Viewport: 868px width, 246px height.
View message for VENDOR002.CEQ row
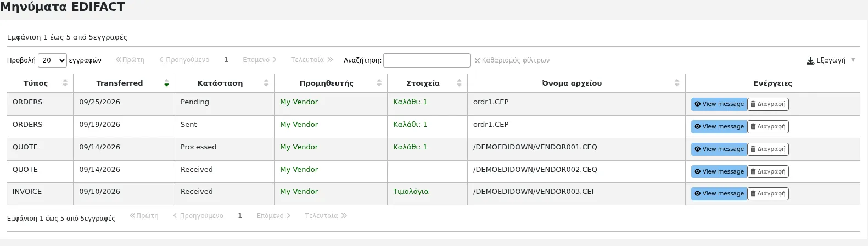pyautogui.click(x=719, y=172)
